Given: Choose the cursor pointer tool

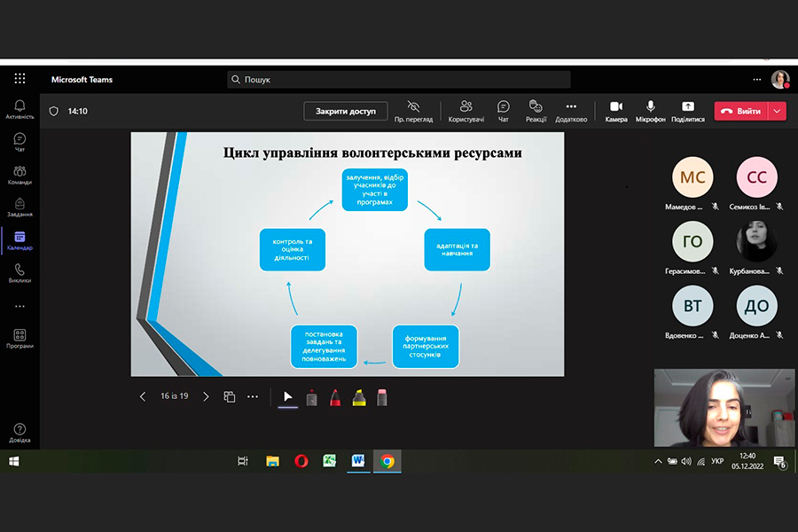Looking at the screenshot, I should point(287,396).
